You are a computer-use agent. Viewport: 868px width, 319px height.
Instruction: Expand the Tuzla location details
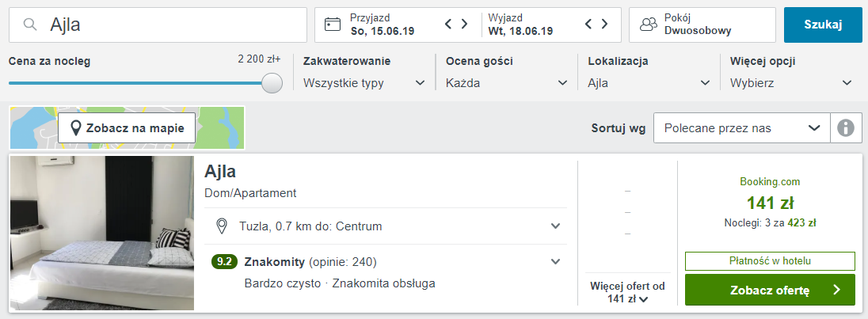point(556,226)
